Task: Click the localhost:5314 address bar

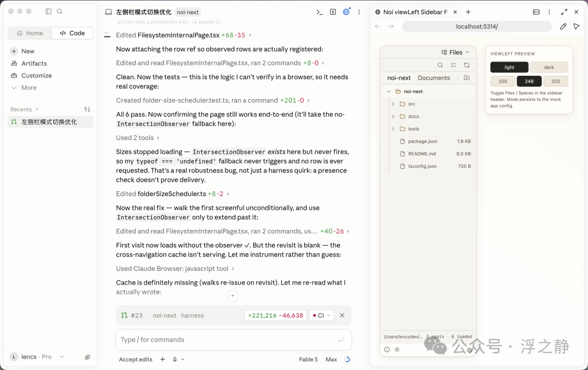Action: click(476, 26)
